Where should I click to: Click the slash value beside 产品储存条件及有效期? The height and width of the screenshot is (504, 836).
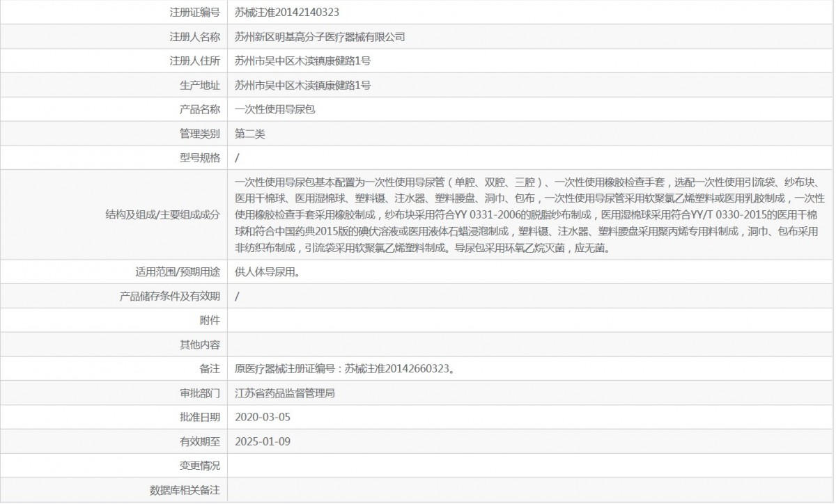[238, 297]
